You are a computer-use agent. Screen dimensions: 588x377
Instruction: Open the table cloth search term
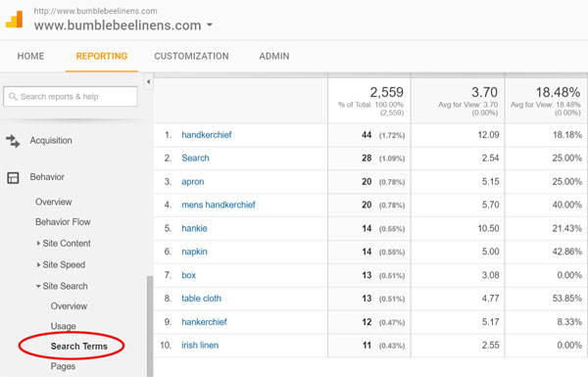[201, 299]
